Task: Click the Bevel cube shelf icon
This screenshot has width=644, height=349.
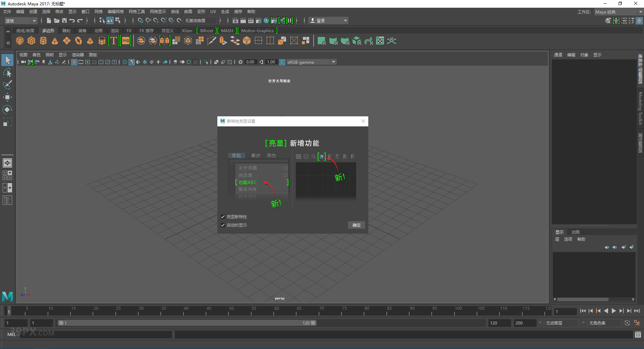Action: point(247,41)
